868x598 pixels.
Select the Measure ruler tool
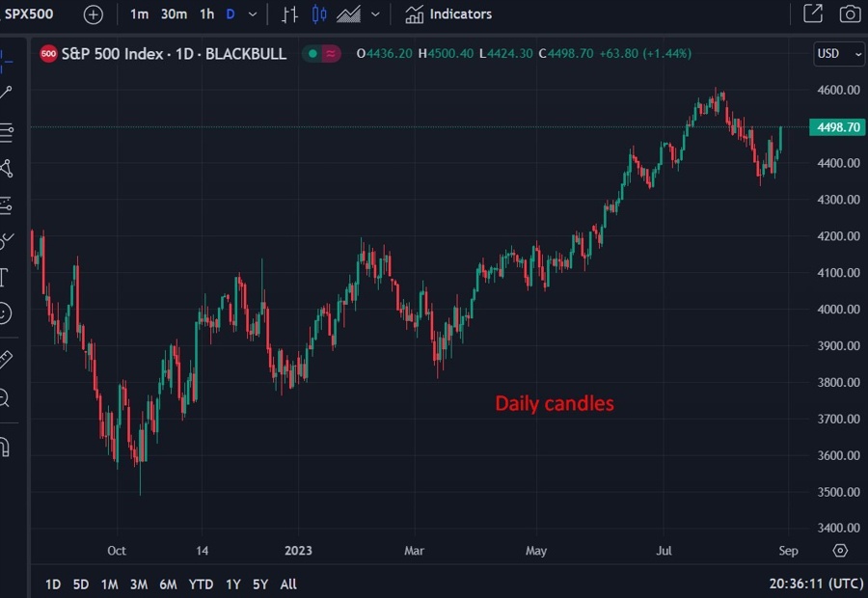coord(6,360)
